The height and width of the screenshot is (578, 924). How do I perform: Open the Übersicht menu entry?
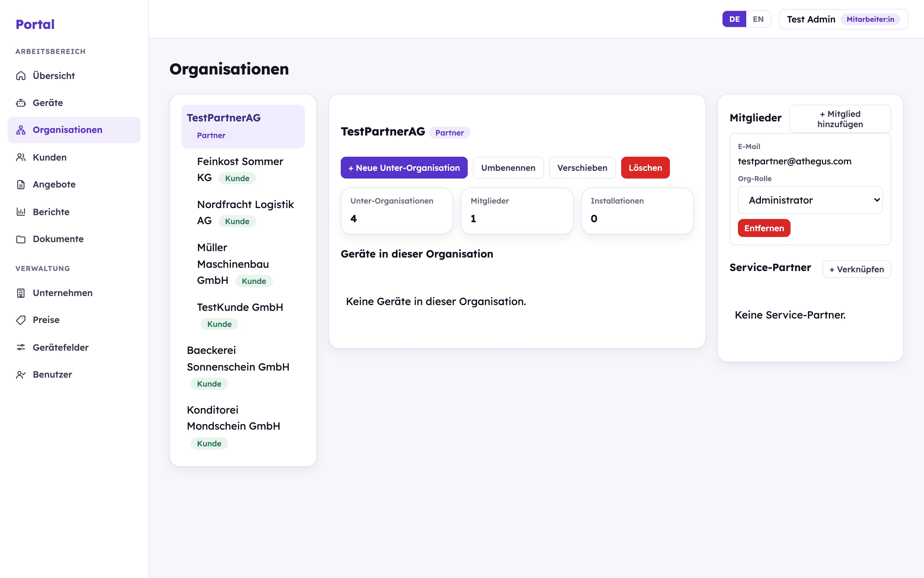tap(74, 76)
